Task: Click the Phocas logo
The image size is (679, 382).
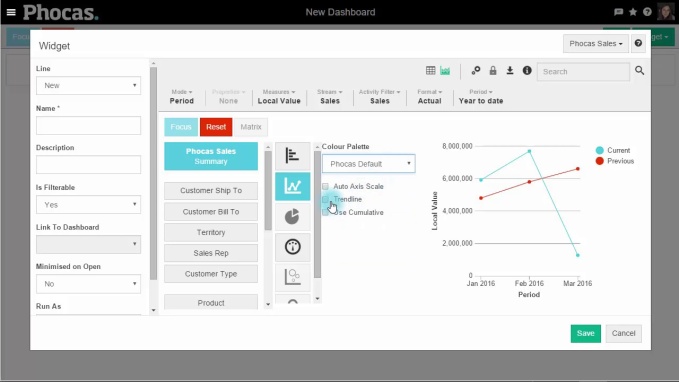Action: coord(61,12)
